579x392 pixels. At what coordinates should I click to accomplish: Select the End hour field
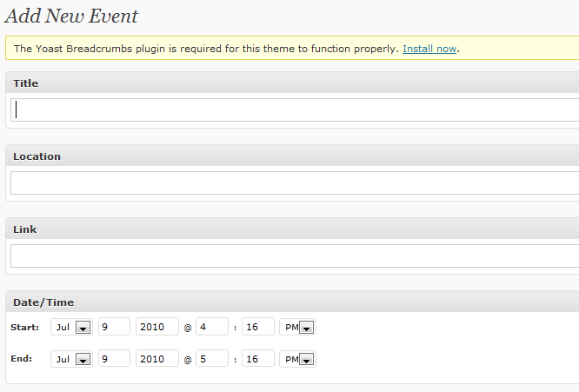[212, 358]
